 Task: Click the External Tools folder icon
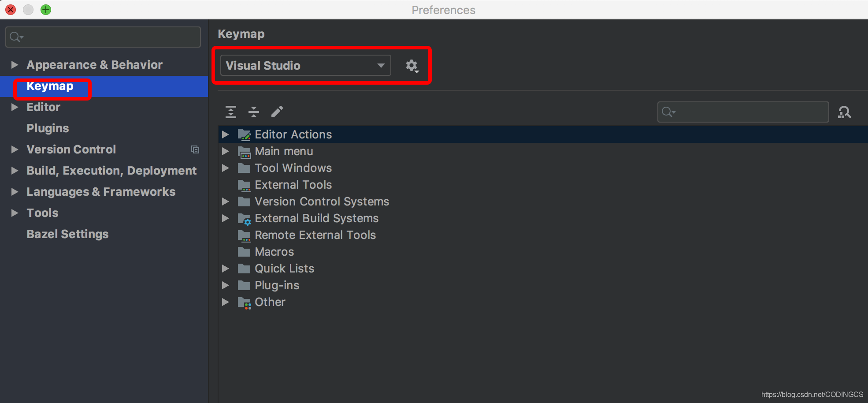click(x=244, y=185)
